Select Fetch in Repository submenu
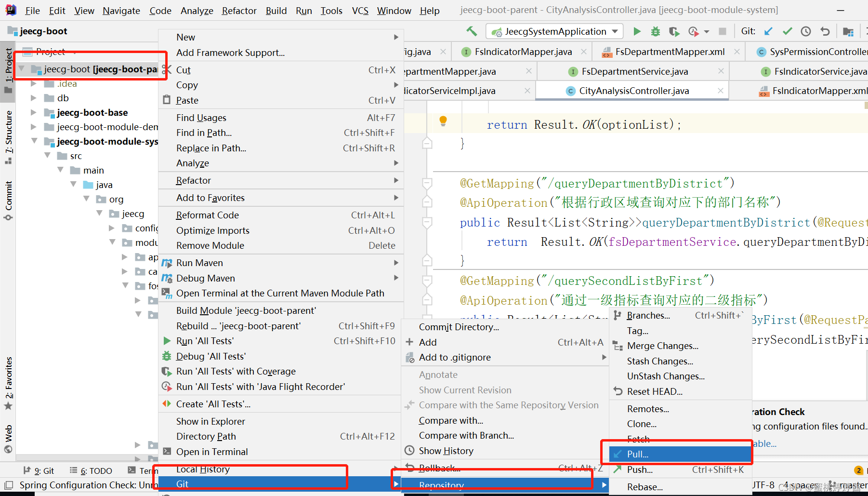The width and height of the screenshot is (868, 496). point(680,439)
